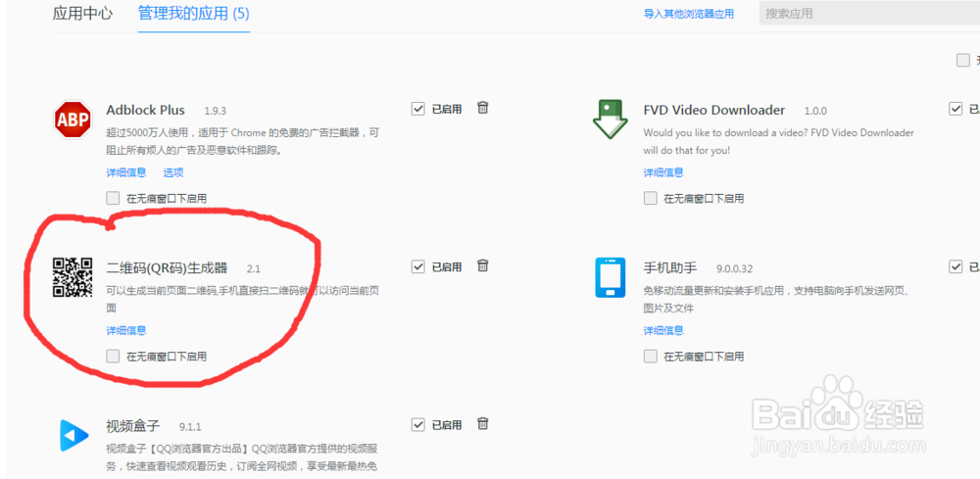The image size is (980, 479).
Task: Delete Adblock Plus with its trash icon
Action: [x=482, y=108]
